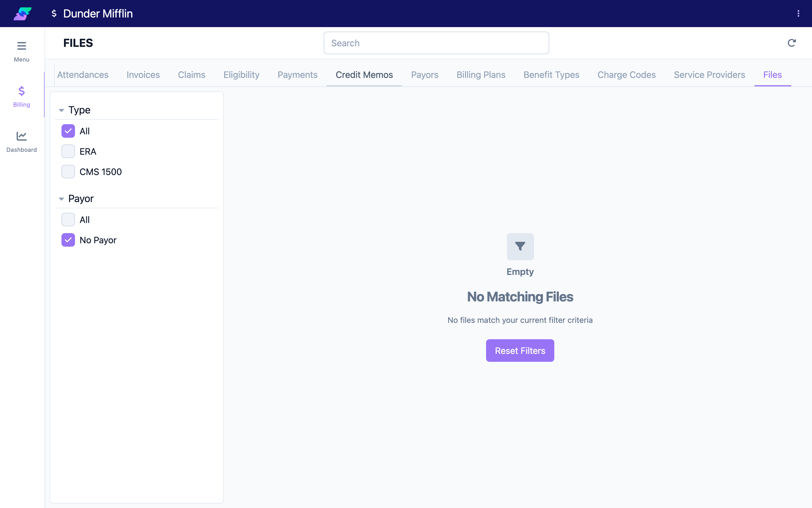The width and height of the screenshot is (812, 508).
Task: Open the Claims tab
Action: pos(192,75)
